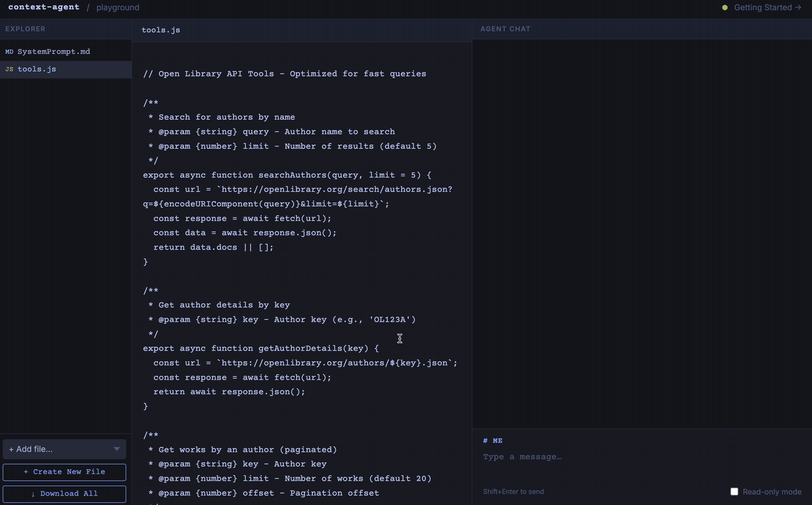Click the '# ME' label in chat
Viewport: 812px width, 505px height.
tap(492, 441)
